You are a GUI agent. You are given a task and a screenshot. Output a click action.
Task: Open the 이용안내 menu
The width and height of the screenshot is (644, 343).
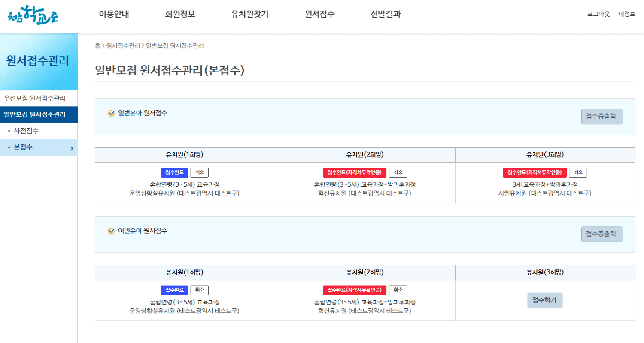click(x=114, y=14)
